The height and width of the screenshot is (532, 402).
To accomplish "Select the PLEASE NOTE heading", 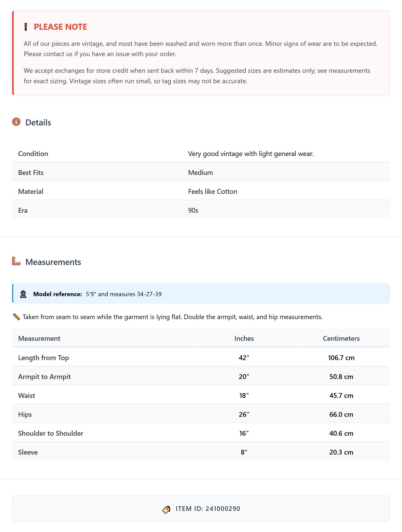I will point(60,27).
